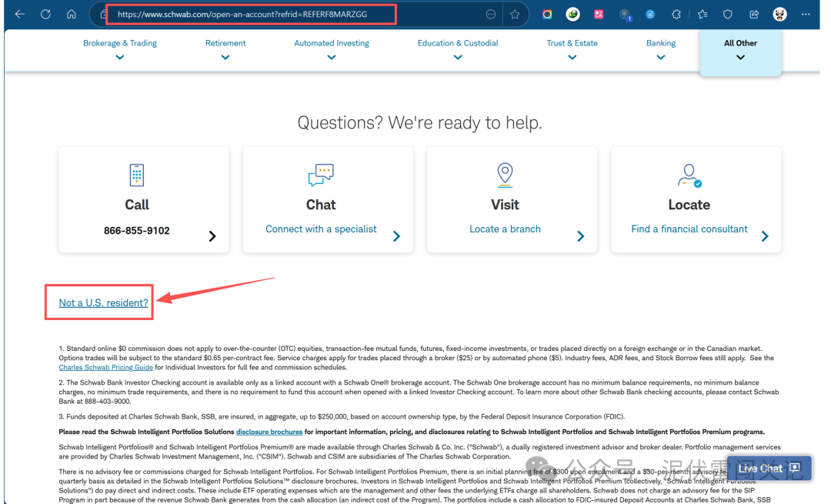Expand chevron under Retirement
This screenshot has height=504, width=831.
pyautogui.click(x=225, y=57)
